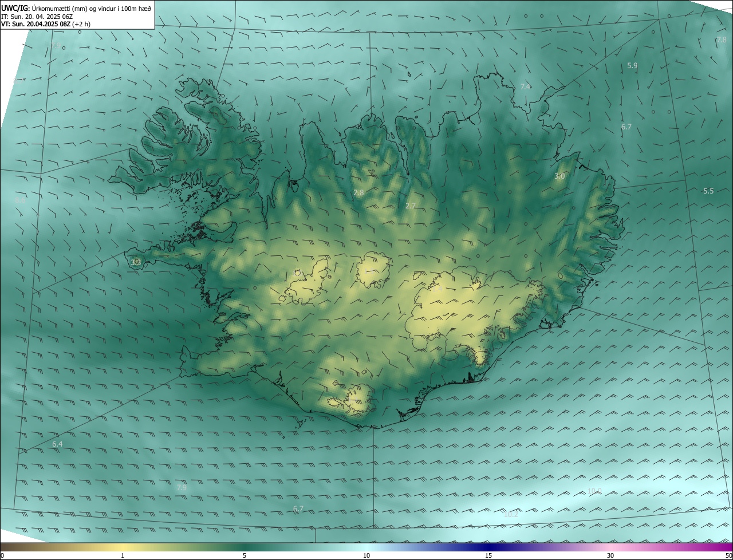Image resolution: width=733 pixels, height=560 pixels.
Task: Click the 10.2 value label
Action: pyautogui.click(x=511, y=514)
